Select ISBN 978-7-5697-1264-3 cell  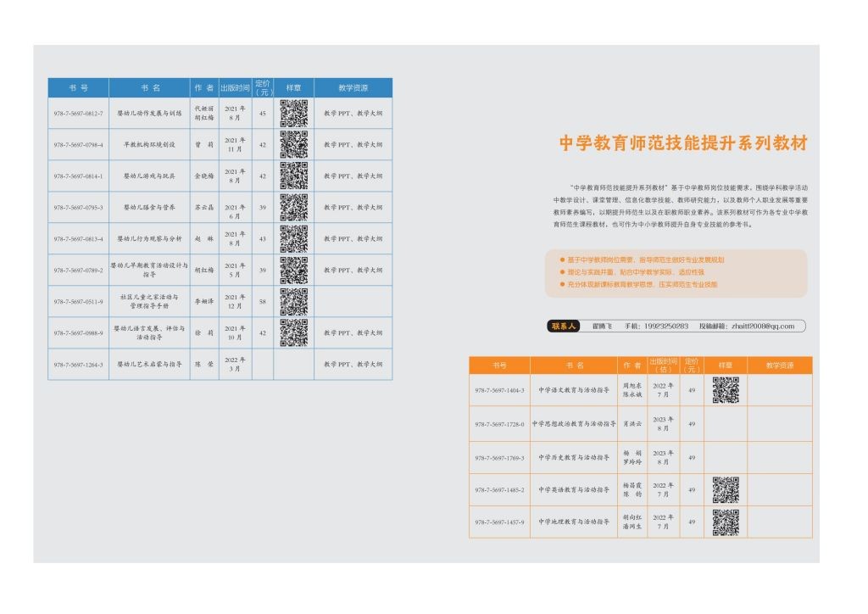pos(78,364)
